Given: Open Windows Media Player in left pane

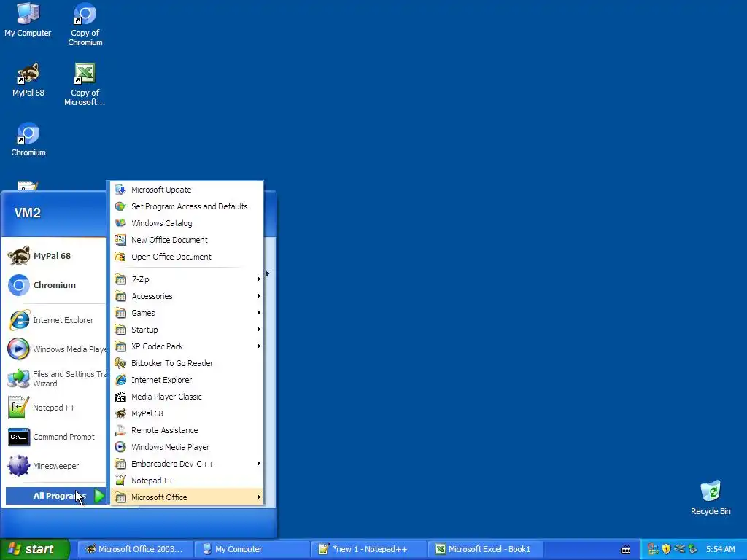Looking at the screenshot, I should point(55,349).
